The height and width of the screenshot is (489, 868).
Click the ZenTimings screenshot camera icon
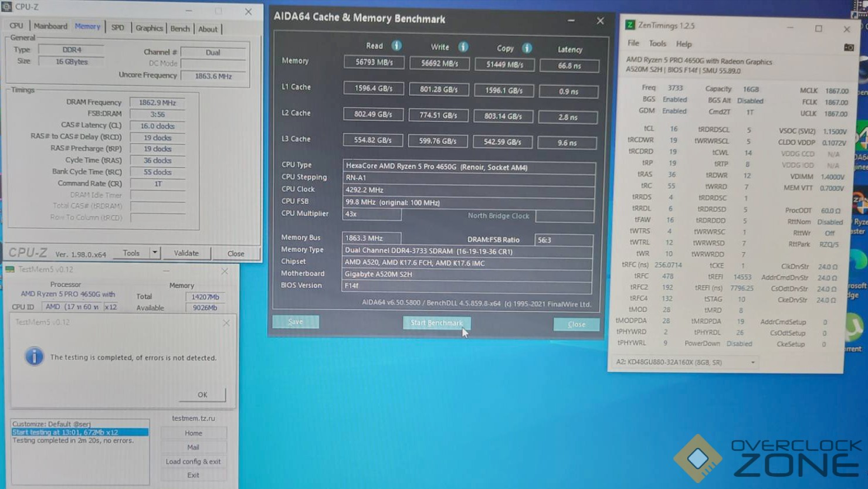848,47
